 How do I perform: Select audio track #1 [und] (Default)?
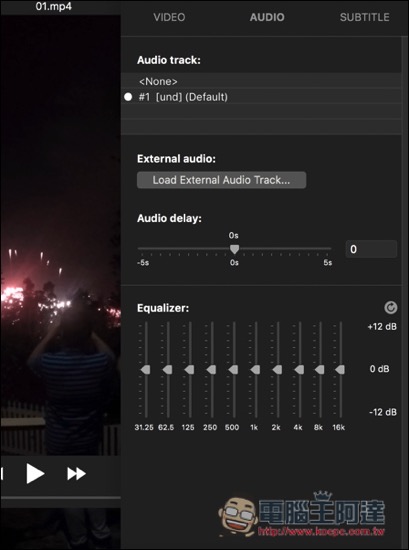click(x=261, y=97)
